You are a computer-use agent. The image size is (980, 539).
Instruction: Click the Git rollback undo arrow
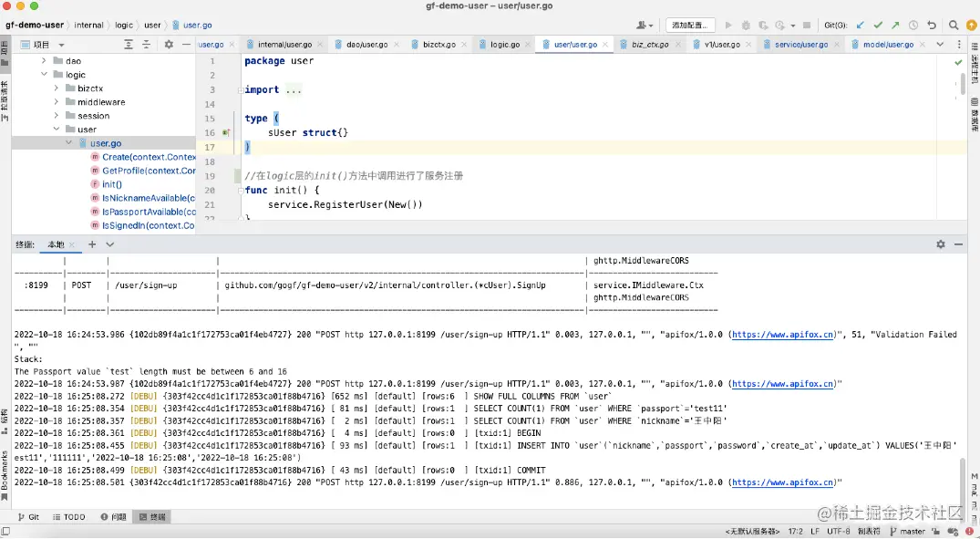pyautogui.click(x=932, y=25)
